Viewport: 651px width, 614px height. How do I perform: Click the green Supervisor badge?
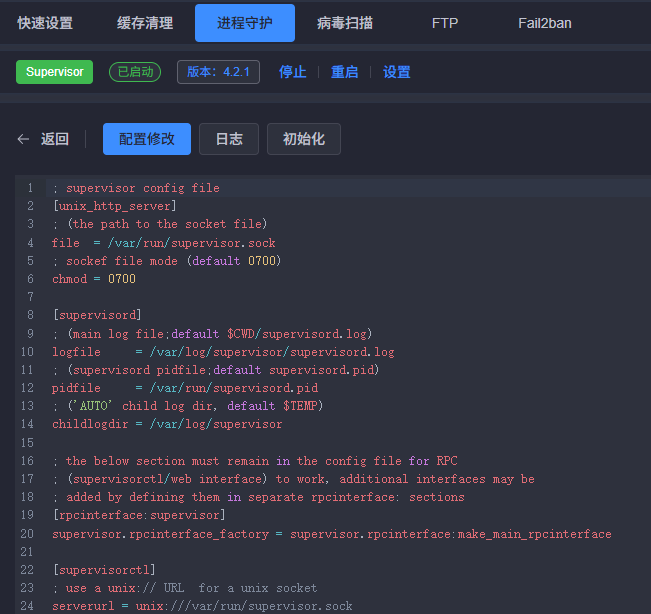pyautogui.click(x=54, y=72)
